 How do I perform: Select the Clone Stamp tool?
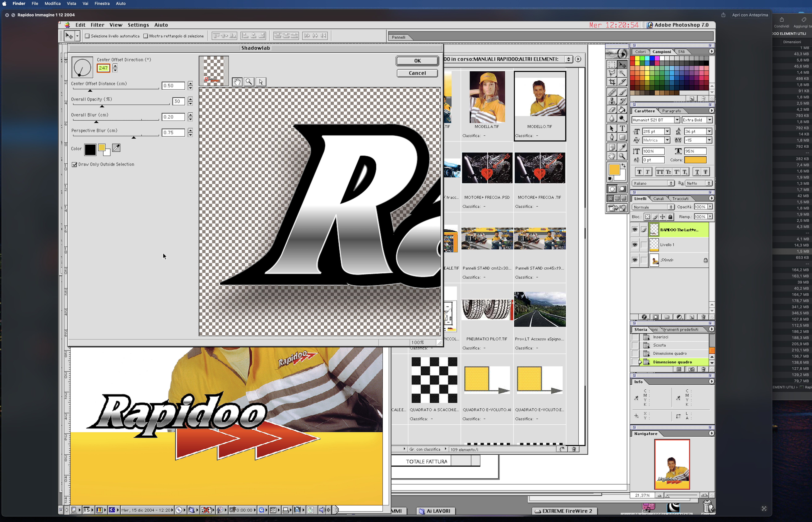pyautogui.click(x=612, y=101)
